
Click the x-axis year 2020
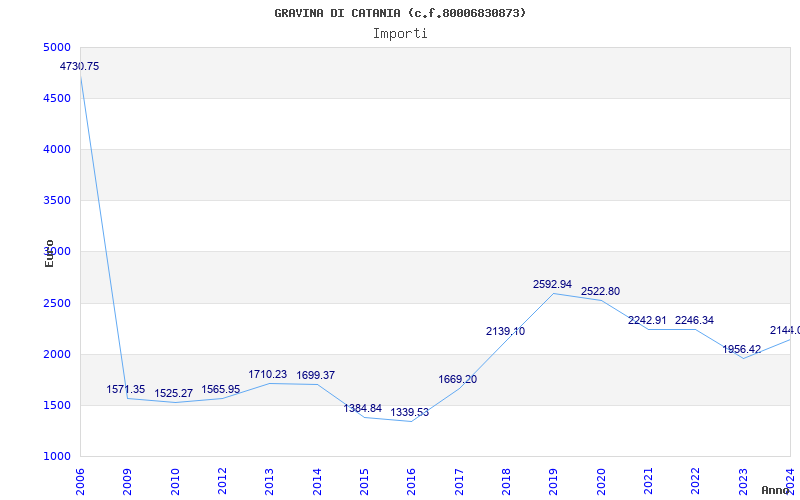[x=601, y=481]
